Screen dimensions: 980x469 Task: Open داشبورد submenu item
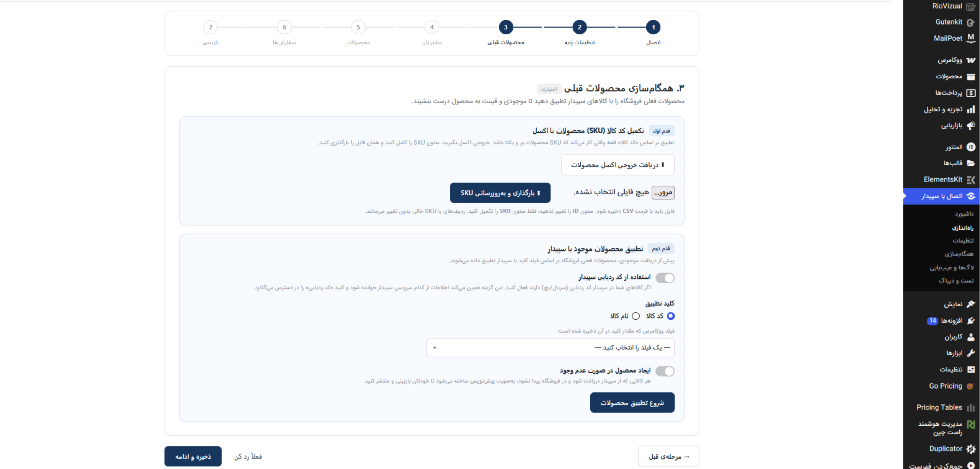coord(964,214)
